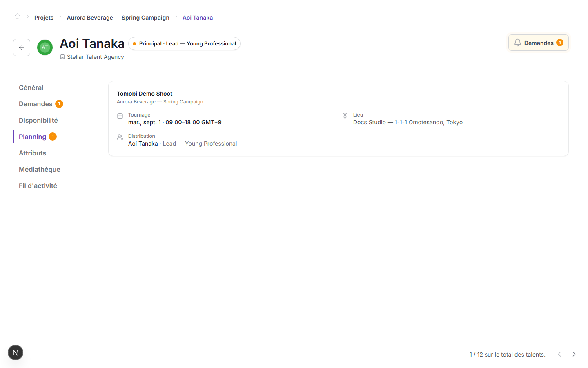Click the bell icon in Demandes button
588x368 pixels.
tap(517, 43)
